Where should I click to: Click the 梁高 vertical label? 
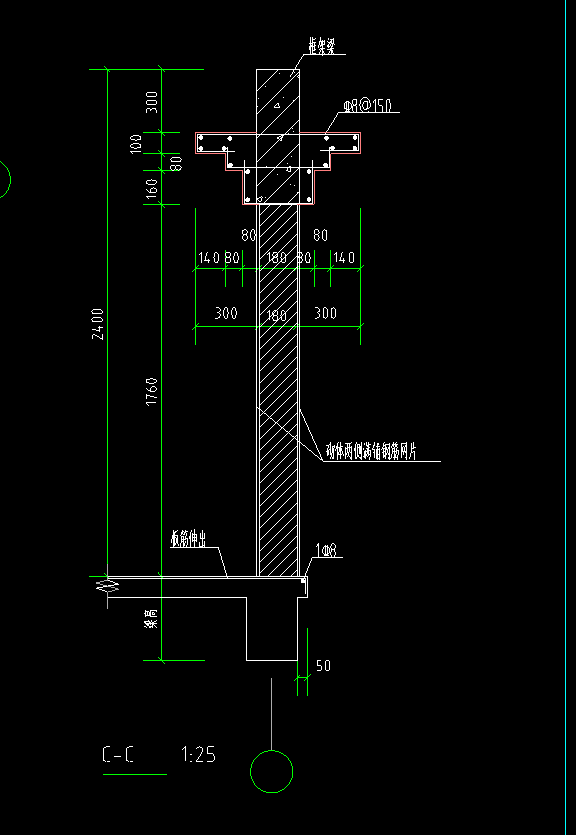[x=151, y=619]
